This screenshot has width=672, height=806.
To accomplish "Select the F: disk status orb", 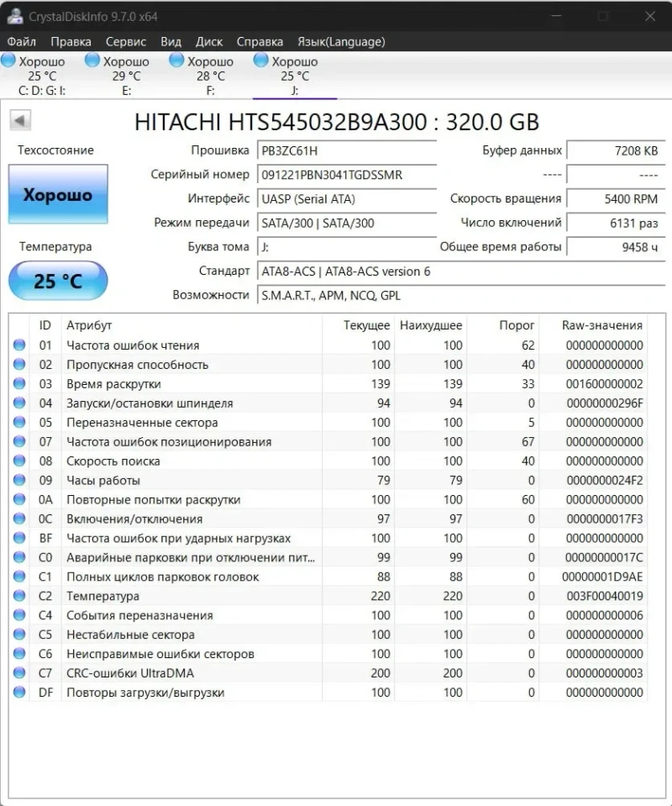I will coord(176,61).
